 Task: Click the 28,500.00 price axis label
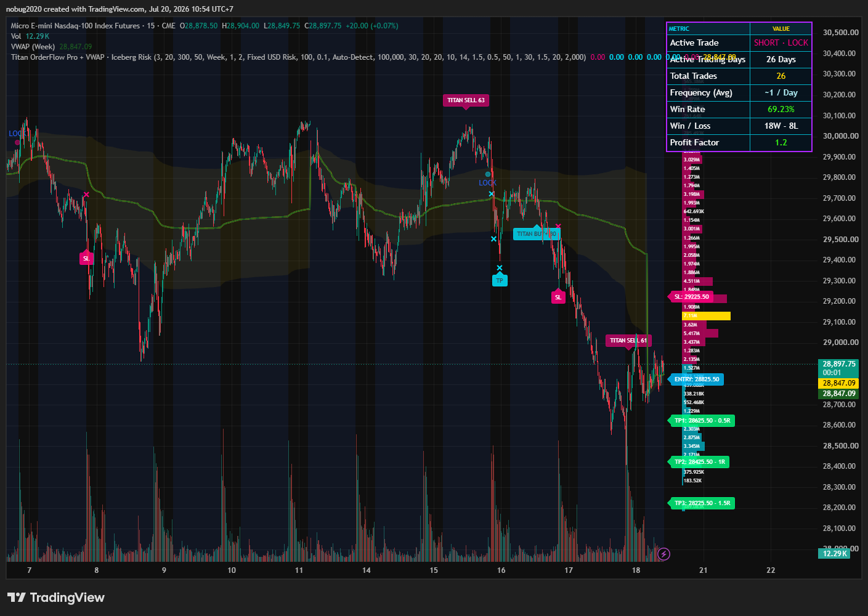point(841,446)
